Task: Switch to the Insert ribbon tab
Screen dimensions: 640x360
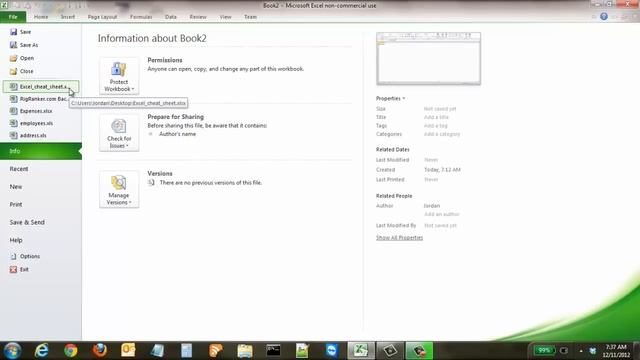Action: coord(68,17)
